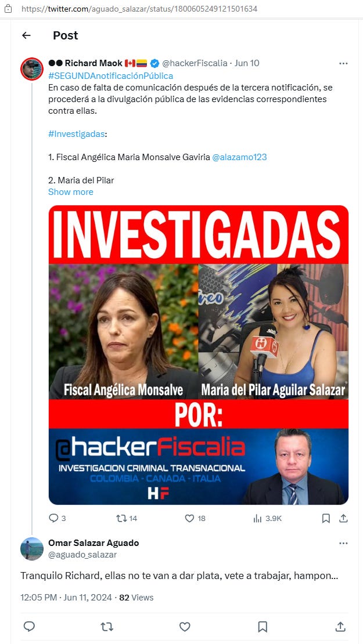Go back using the left arrow
The height and width of the screenshot is (644, 363).
(26, 36)
